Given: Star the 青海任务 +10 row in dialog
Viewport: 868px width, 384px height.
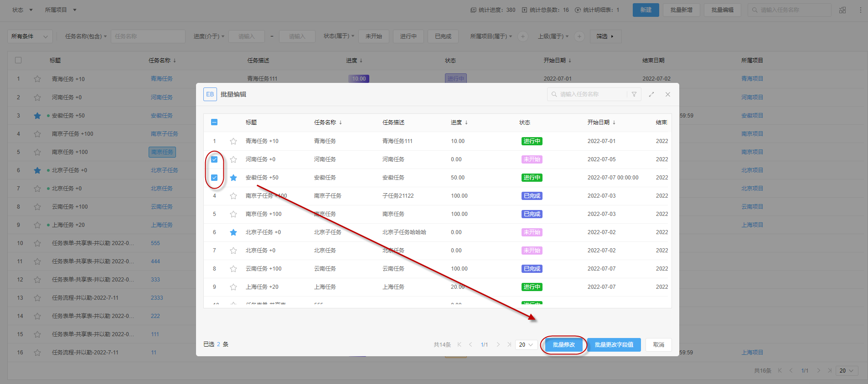Looking at the screenshot, I should click(233, 141).
